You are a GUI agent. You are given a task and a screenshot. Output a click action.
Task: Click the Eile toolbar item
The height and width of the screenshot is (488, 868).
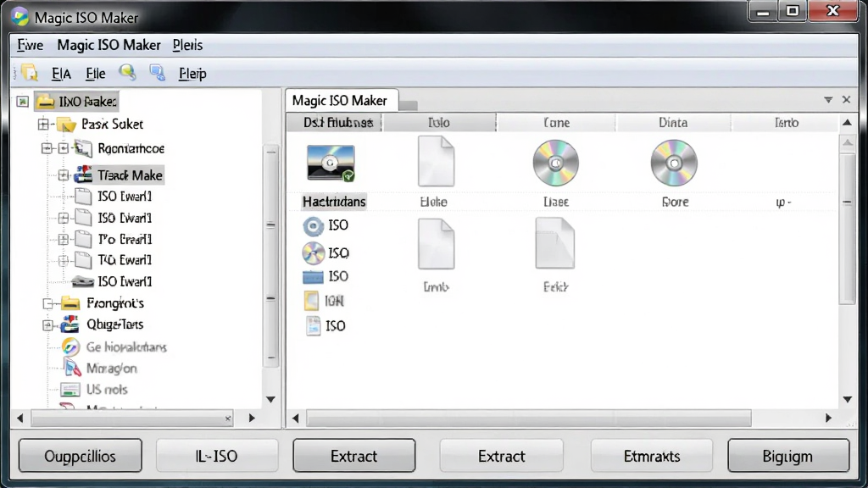coord(95,73)
